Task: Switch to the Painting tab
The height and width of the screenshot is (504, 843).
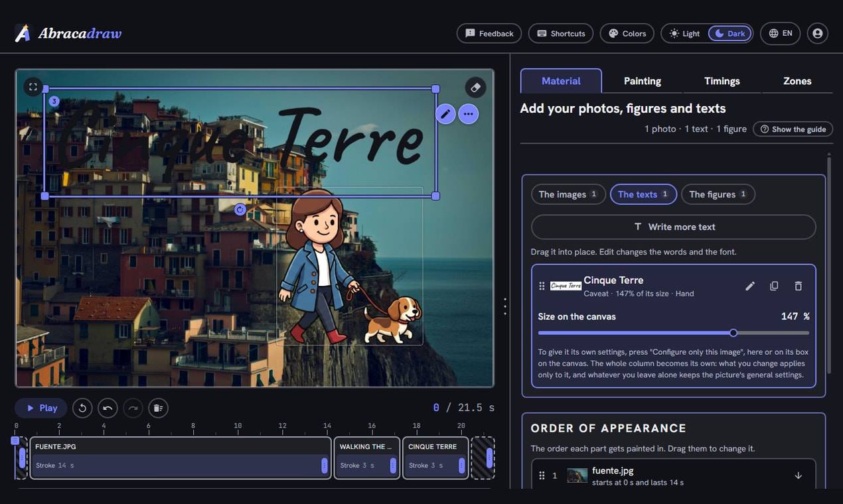Action: pyautogui.click(x=643, y=81)
